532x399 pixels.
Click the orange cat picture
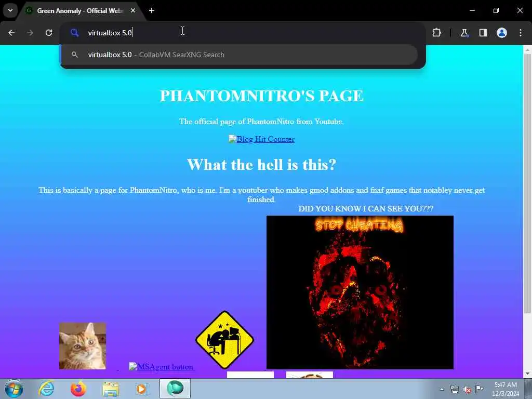(83, 345)
